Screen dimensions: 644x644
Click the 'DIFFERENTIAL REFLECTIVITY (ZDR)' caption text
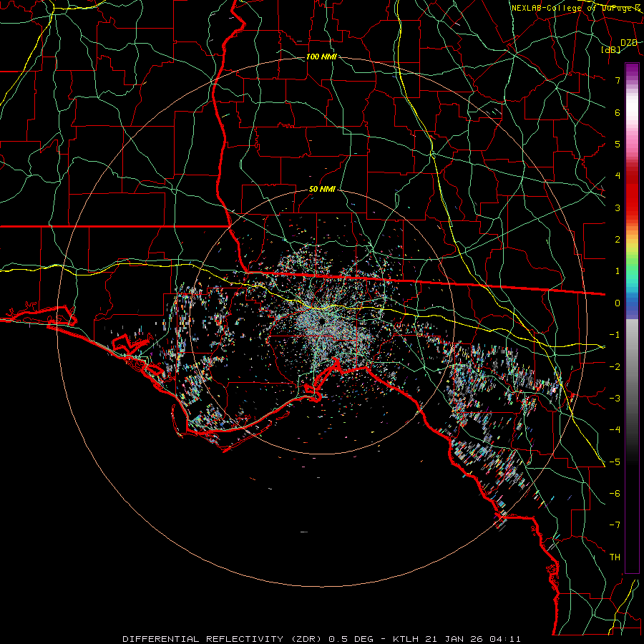(223, 639)
